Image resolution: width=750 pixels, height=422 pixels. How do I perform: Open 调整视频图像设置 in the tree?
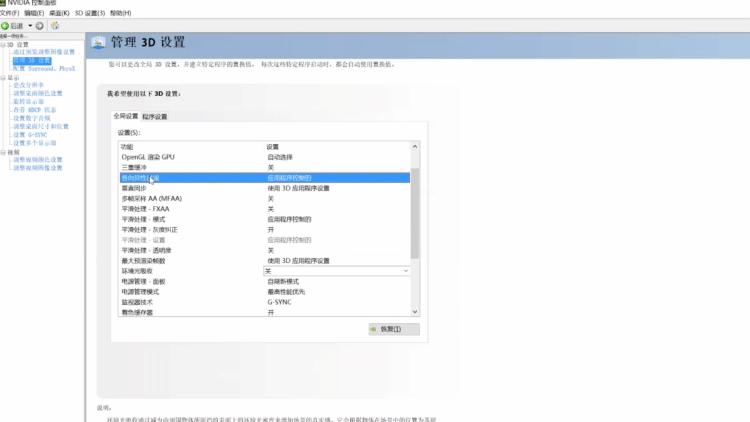[x=38, y=168]
